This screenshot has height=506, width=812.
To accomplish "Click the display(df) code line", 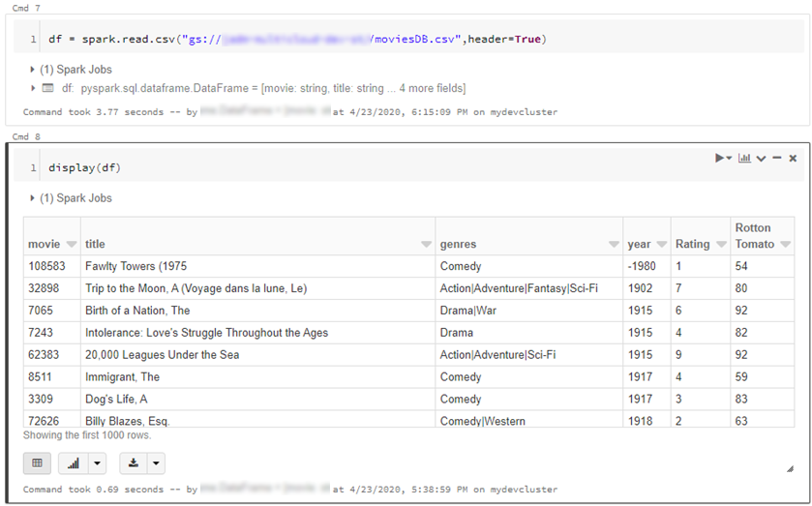I will [84, 167].
